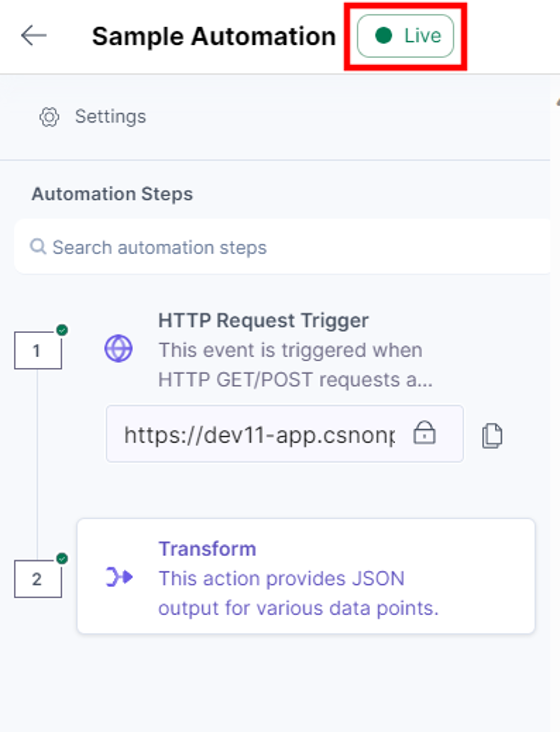Open the Transform step card
This screenshot has height=732, width=560.
point(306,576)
